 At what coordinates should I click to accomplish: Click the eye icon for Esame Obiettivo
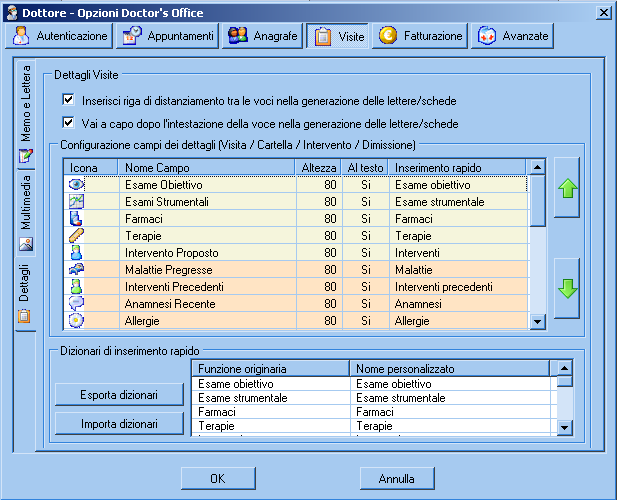(76, 185)
